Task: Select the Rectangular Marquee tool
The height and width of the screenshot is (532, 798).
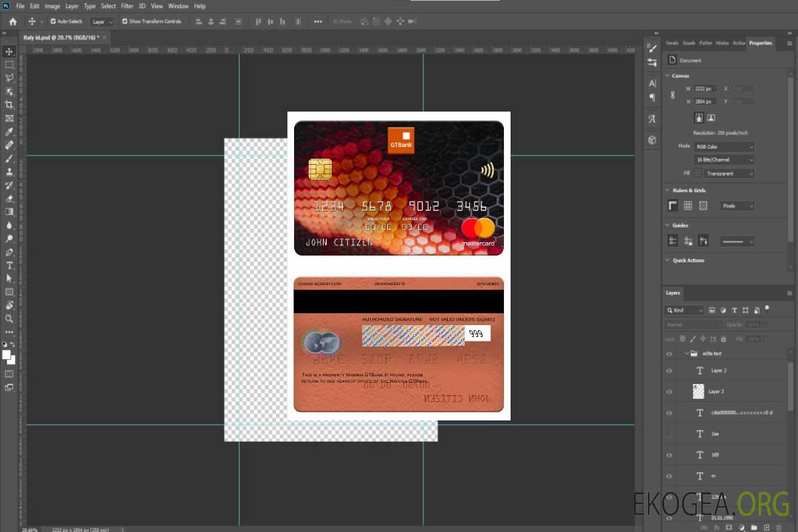Action: 9,65
